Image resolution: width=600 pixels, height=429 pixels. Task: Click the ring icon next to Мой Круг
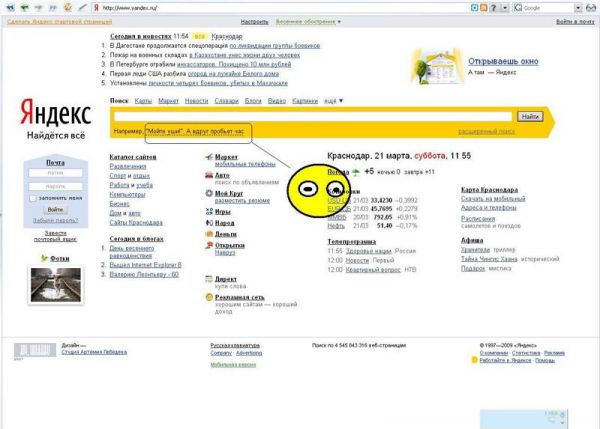(x=209, y=193)
